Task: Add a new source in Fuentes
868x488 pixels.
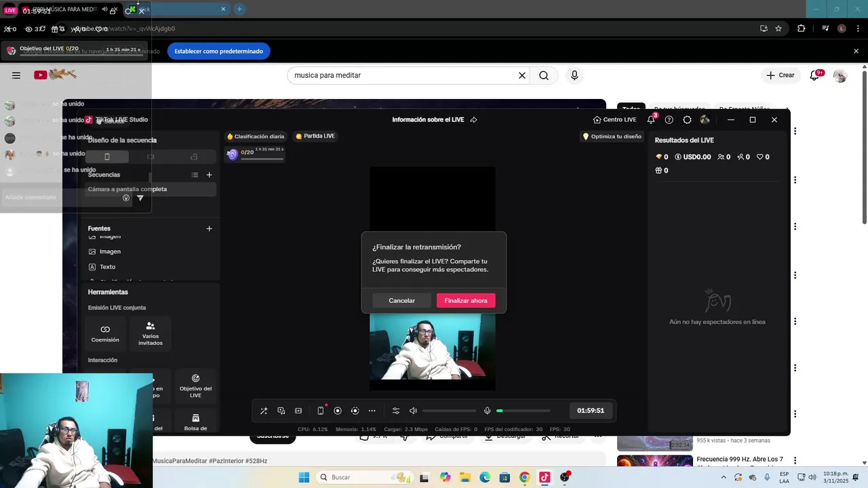Action: (209, 228)
